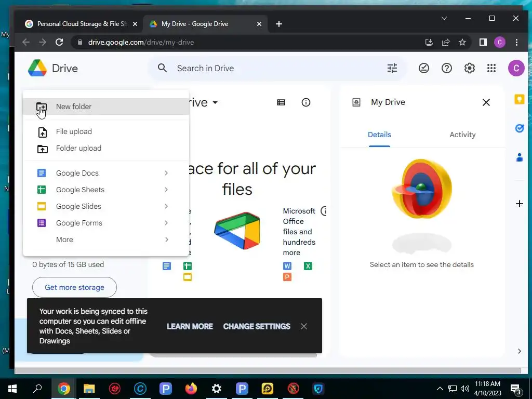Open the offline ready status icon

[x=424, y=68]
